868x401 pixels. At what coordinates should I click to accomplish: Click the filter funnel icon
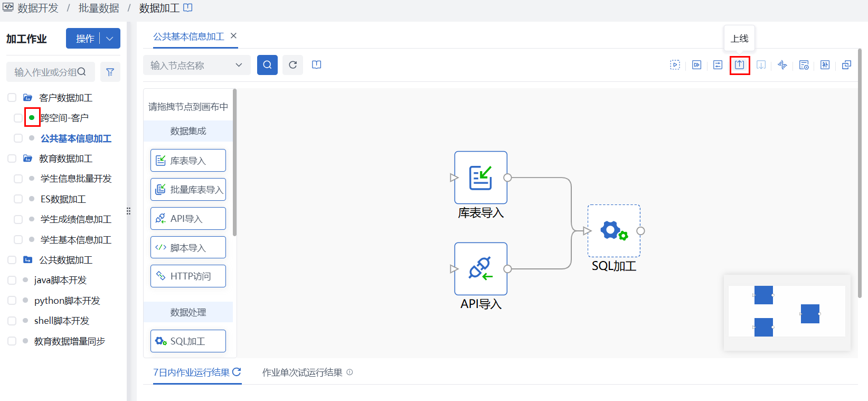click(x=110, y=72)
